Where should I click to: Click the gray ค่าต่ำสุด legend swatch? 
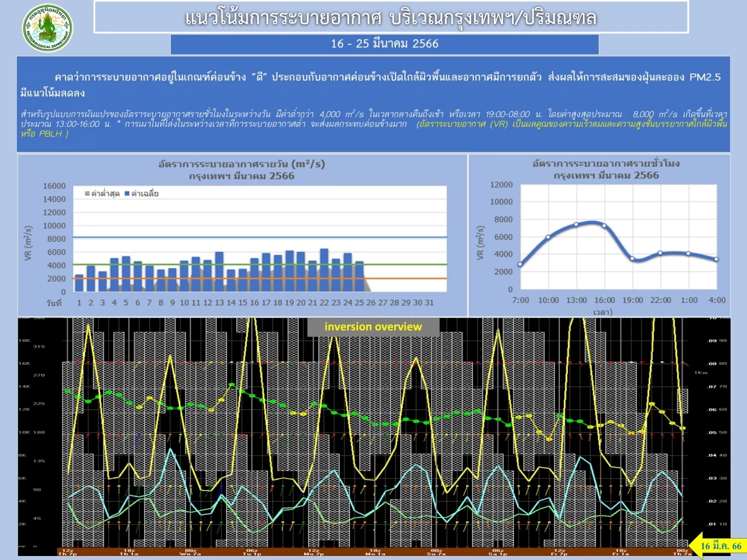87,194
